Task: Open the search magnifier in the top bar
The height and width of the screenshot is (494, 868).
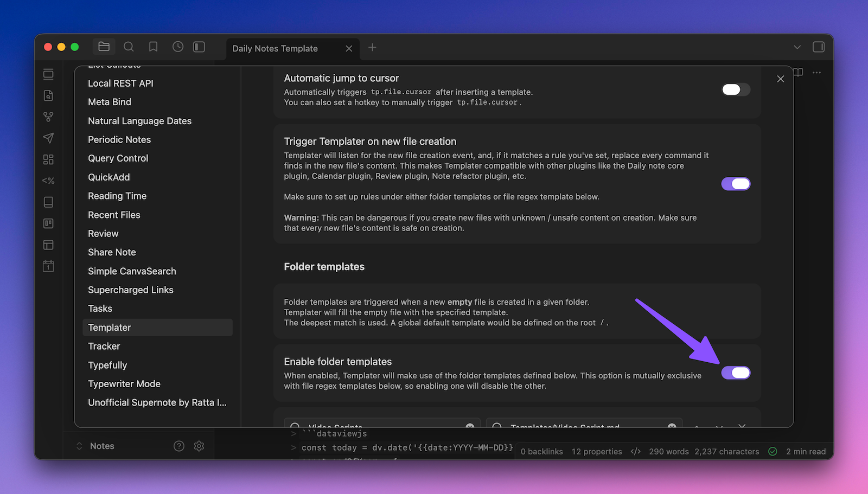Action: pos(129,47)
